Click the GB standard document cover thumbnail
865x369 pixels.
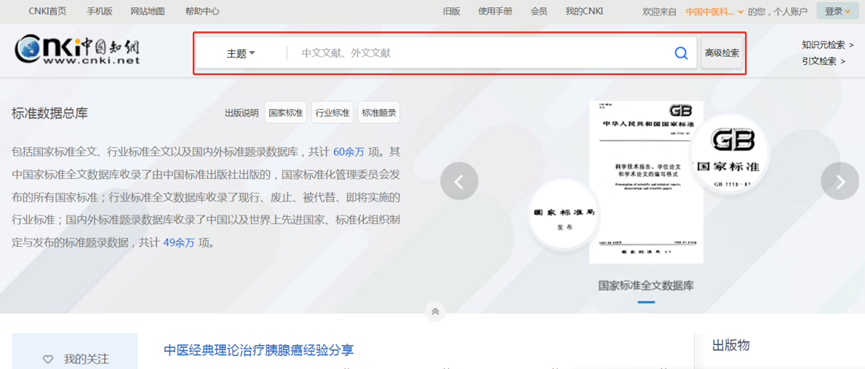pyautogui.click(x=645, y=182)
